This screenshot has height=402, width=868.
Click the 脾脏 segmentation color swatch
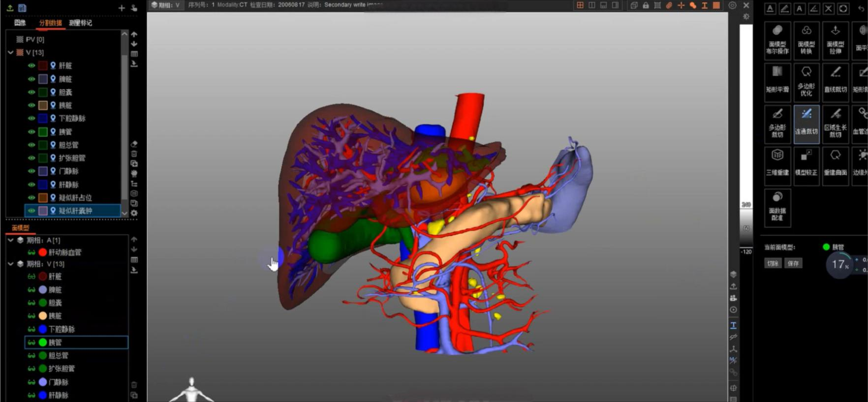43,79
